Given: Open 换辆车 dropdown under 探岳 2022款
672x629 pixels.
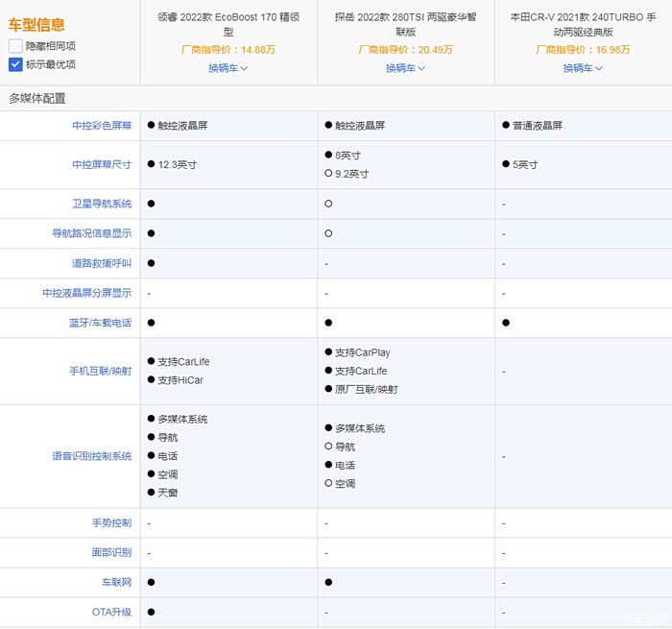Looking at the screenshot, I should [x=405, y=68].
